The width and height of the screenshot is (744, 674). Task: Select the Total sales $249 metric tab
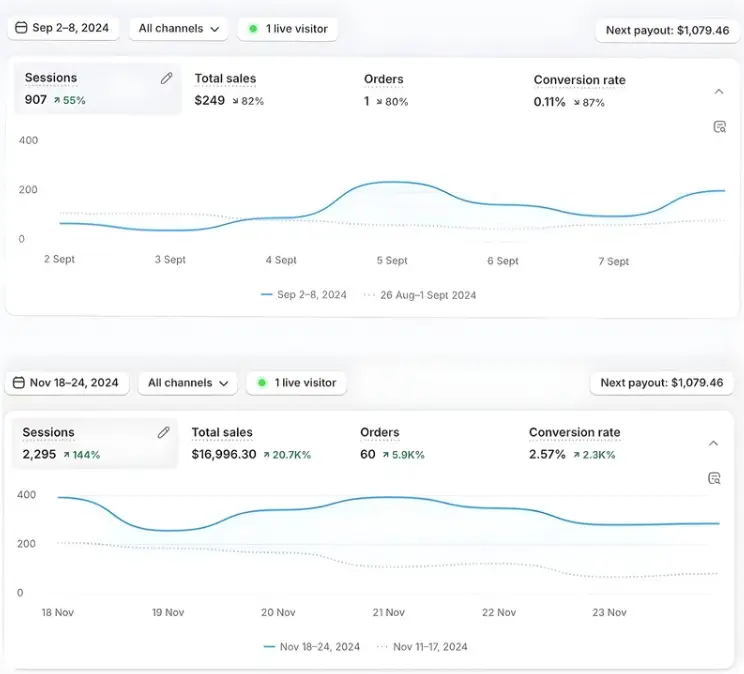point(229,89)
